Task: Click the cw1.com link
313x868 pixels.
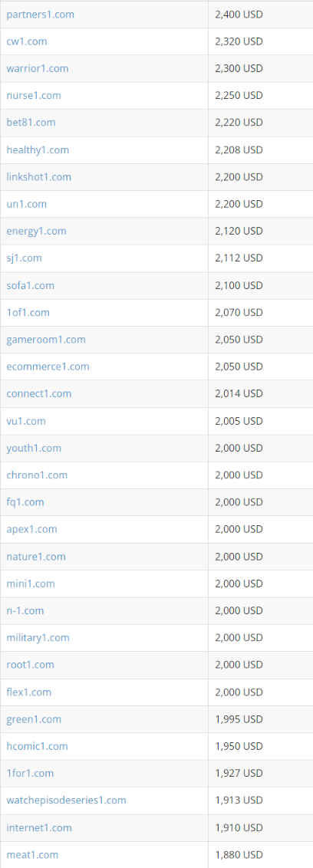Action: coord(27,41)
